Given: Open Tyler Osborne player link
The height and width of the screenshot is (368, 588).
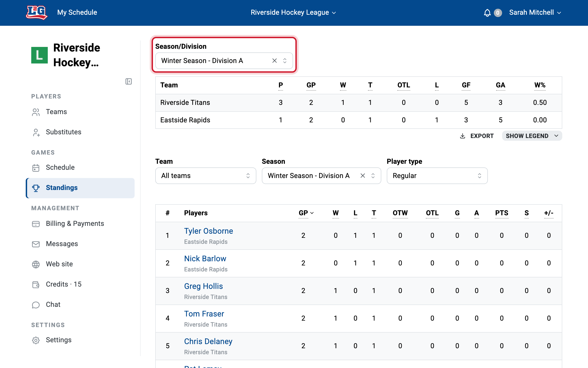Looking at the screenshot, I should tap(209, 231).
